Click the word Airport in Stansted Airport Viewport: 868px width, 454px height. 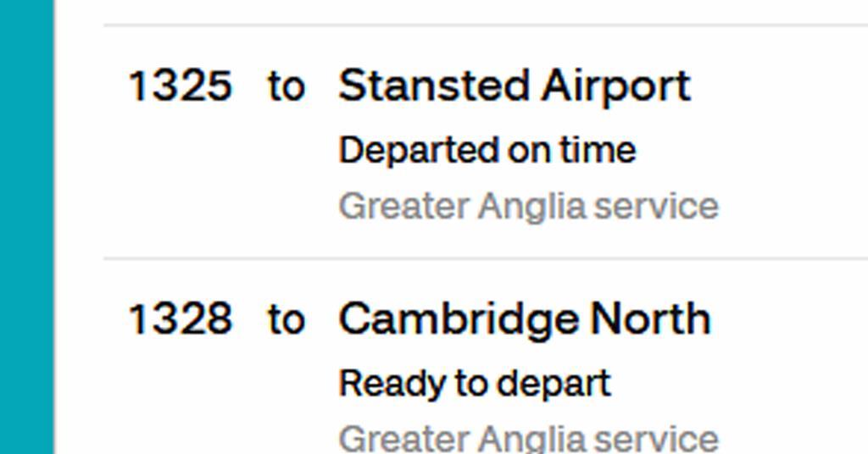tap(616, 86)
